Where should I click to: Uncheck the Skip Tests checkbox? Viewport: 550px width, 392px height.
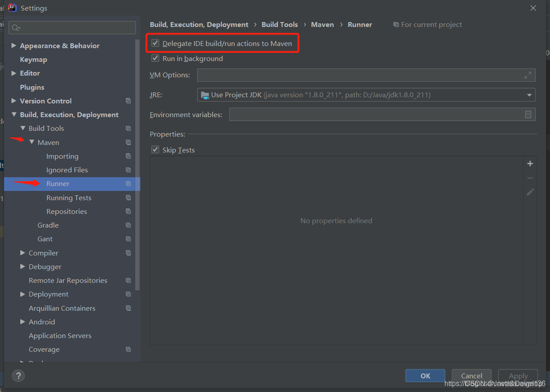tap(155, 150)
